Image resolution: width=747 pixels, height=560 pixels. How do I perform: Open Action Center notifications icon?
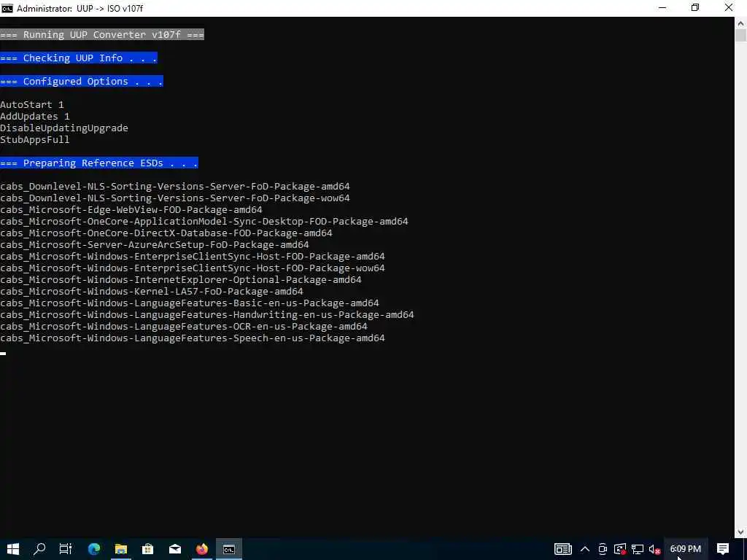(x=723, y=549)
